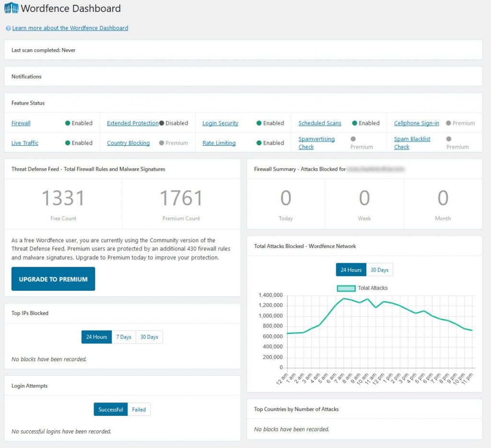Switch Top IPs Blocked to 30 Days
The height and width of the screenshot is (448, 491).
(x=150, y=337)
